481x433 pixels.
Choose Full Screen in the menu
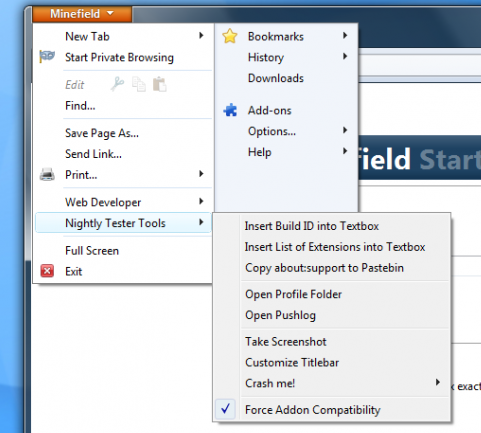pos(92,251)
